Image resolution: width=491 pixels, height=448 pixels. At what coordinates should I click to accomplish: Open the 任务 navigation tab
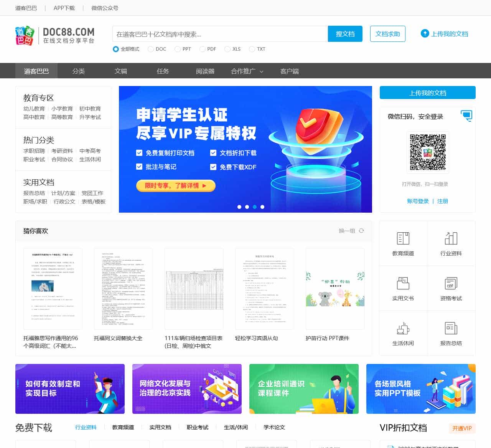[163, 71]
